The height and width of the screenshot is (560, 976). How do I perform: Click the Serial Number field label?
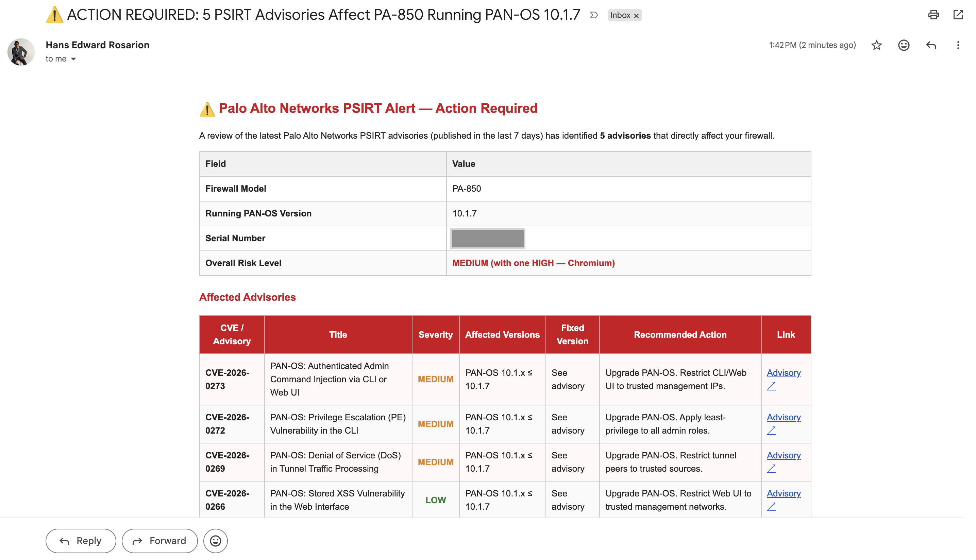[x=235, y=239]
